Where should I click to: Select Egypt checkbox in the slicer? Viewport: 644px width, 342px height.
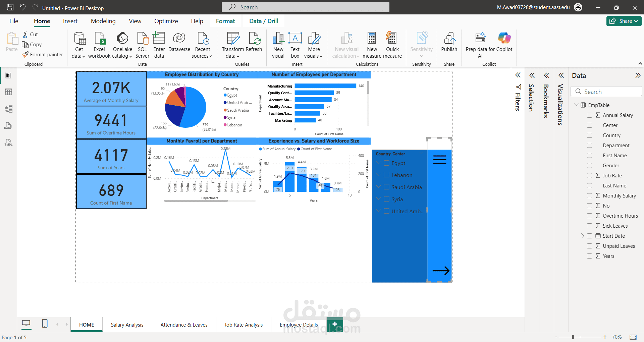click(386, 163)
